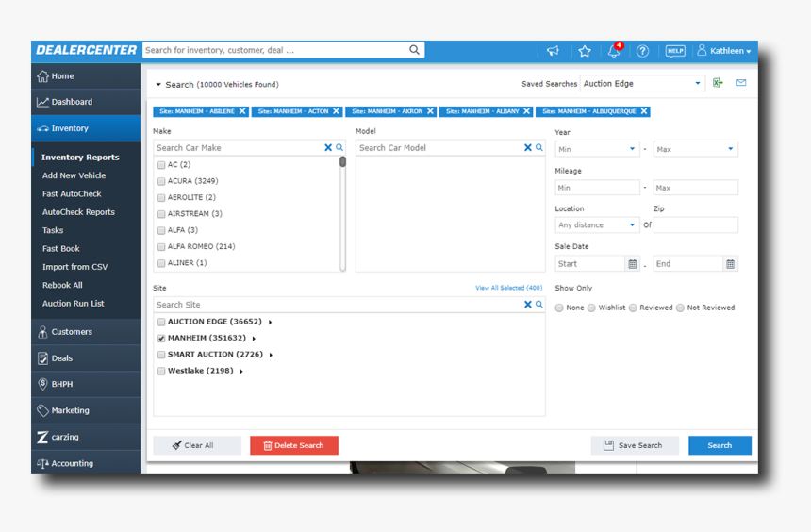Click the global search magnifier icon

point(414,50)
